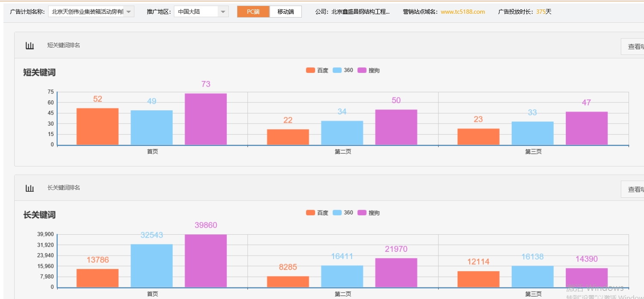Click the bar chart icon beside 短关键词排名

[x=30, y=45]
